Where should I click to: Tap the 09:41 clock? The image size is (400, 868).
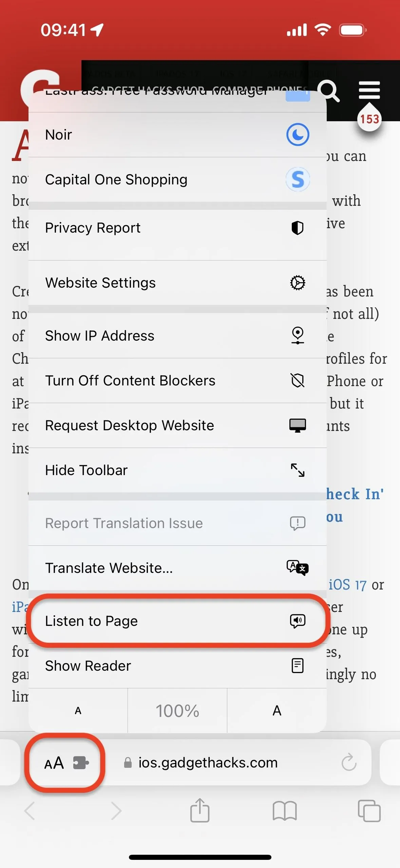[x=63, y=30]
